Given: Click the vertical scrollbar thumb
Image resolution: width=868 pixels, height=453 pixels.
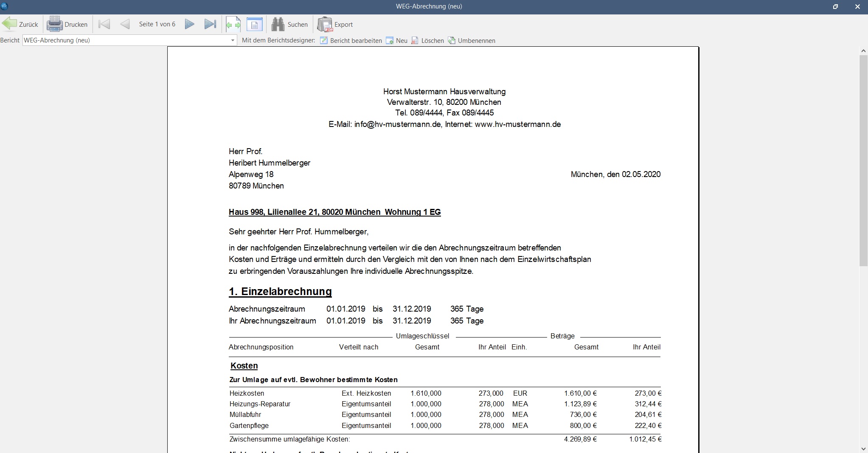Looking at the screenshot, I should (863, 160).
